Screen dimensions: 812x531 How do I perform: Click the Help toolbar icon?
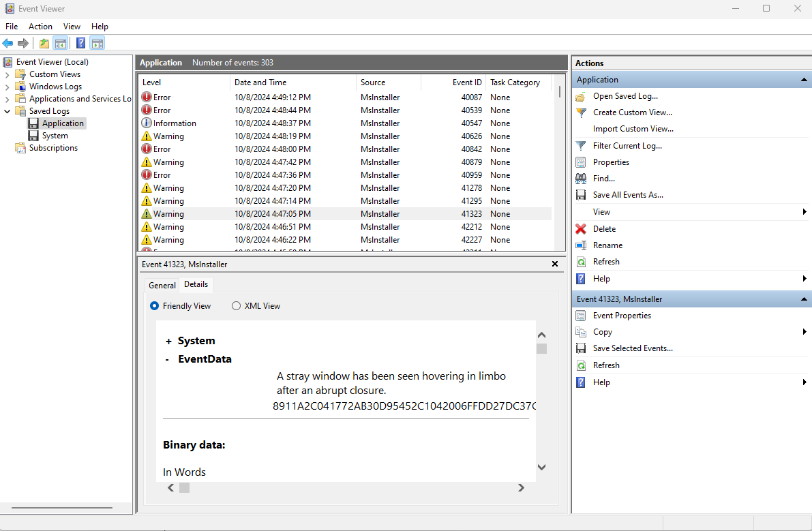click(x=80, y=43)
